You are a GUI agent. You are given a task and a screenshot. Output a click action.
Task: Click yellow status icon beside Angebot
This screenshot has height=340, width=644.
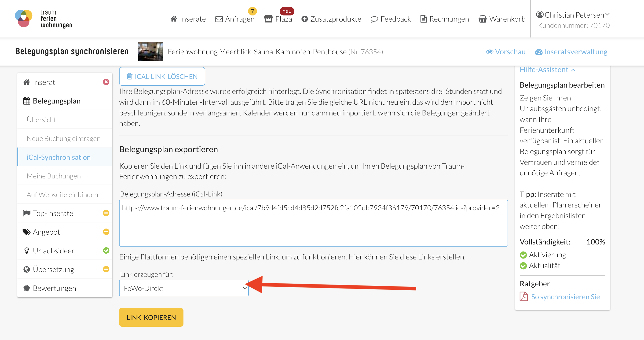click(x=106, y=232)
